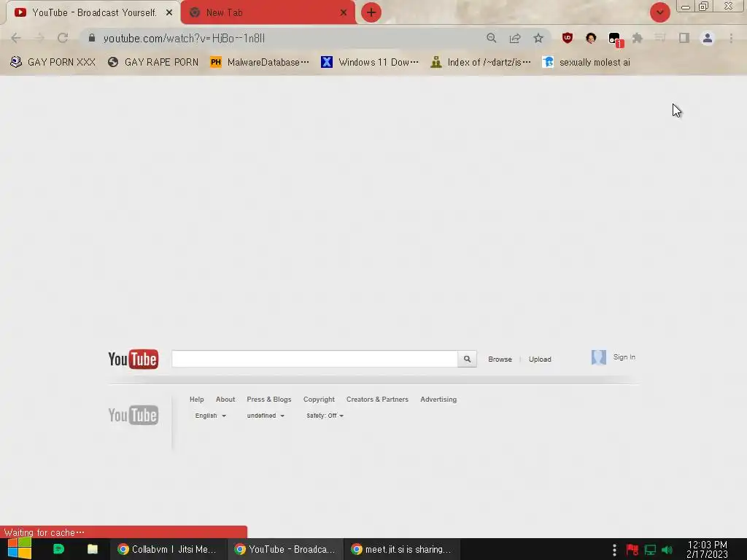Image resolution: width=747 pixels, height=560 pixels.
Task: Expand the English language dropdown
Action: point(210,416)
